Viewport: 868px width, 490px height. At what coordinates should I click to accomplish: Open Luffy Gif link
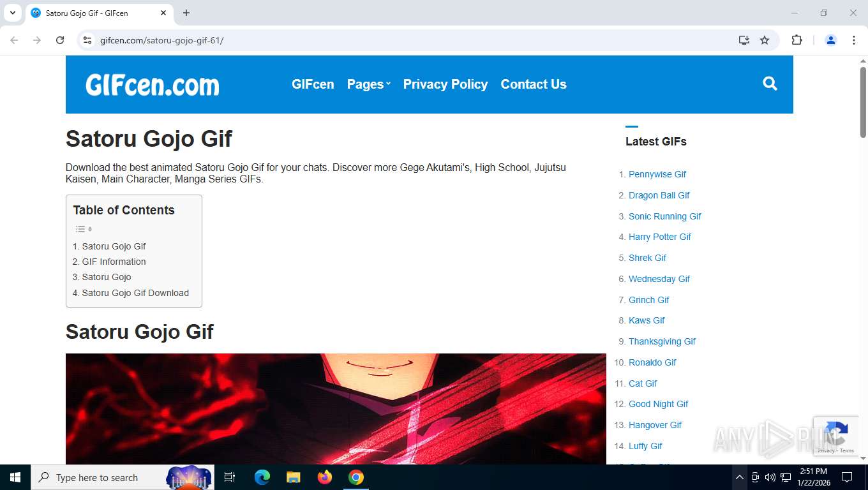[x=645, y=446]
